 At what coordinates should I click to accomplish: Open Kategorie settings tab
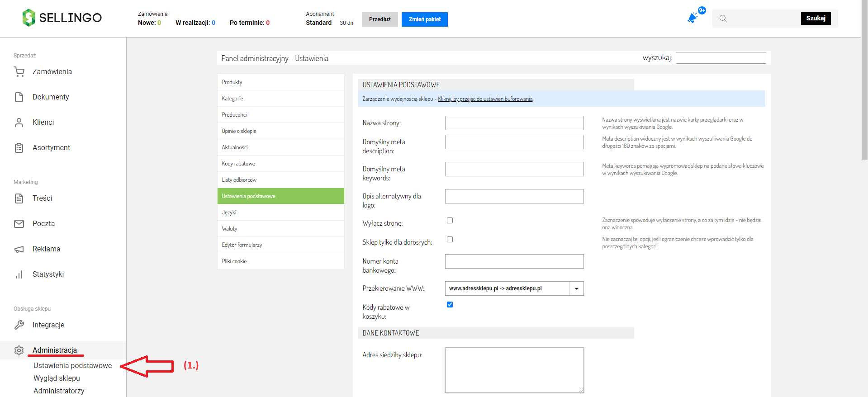pos(281,99)
